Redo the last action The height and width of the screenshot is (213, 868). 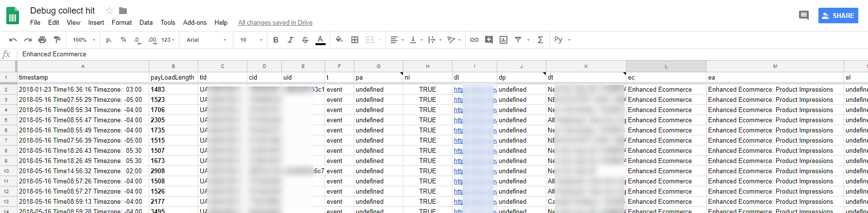(x=28, y=40)
